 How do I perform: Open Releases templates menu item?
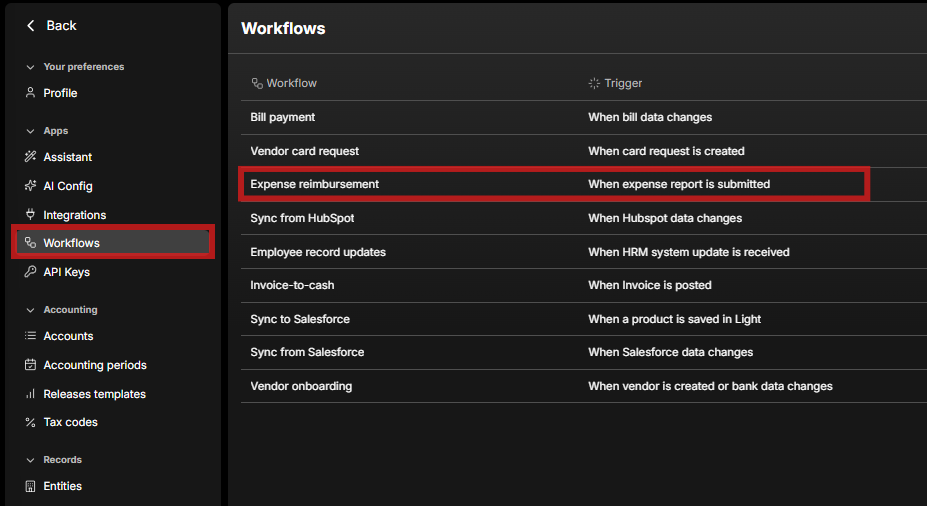[x=94, y=394]
